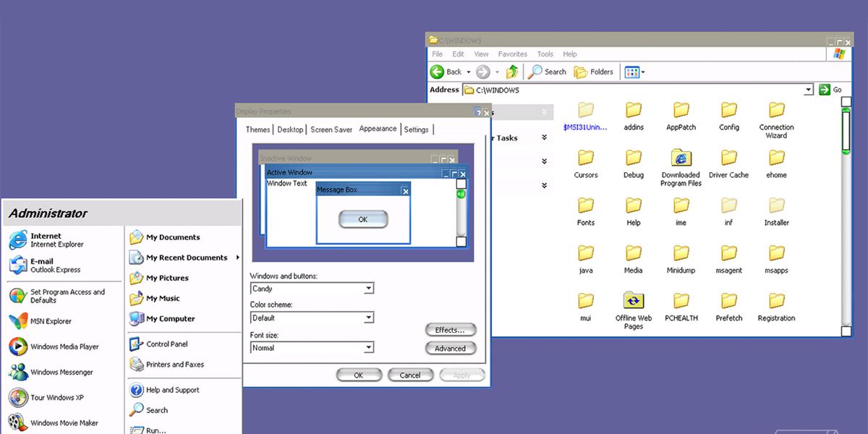Open the View menu in Explorer
868x434 pixels.
[481, 54]
